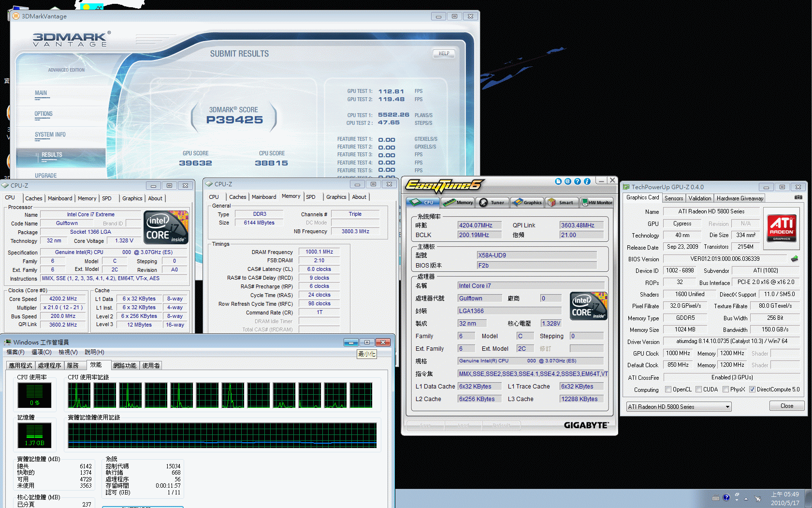The height and width of the screenshot is (508, 812).
Task: Toggle the DirectCompute 5.0 checkbox
Action: coord(752,389)
